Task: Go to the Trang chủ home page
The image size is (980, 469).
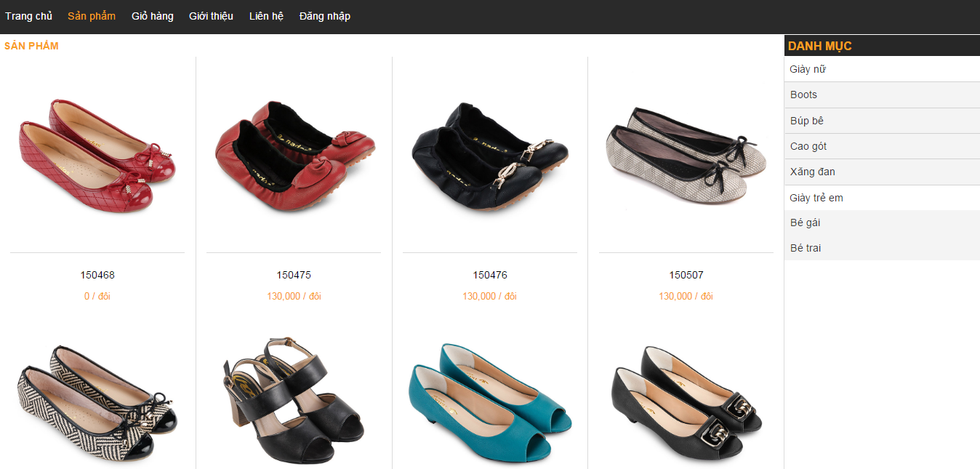Action: [x=29, y=16]
